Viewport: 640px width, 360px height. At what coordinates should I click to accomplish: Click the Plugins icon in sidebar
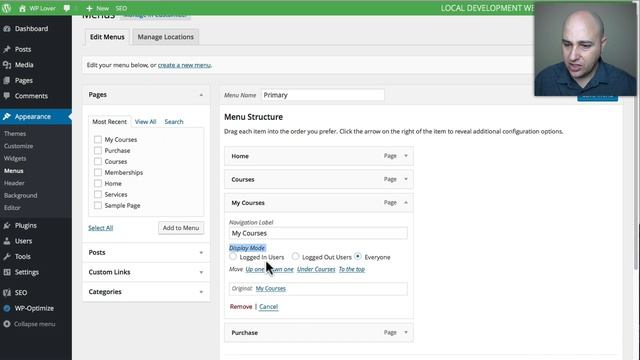[x=7, y=225]
